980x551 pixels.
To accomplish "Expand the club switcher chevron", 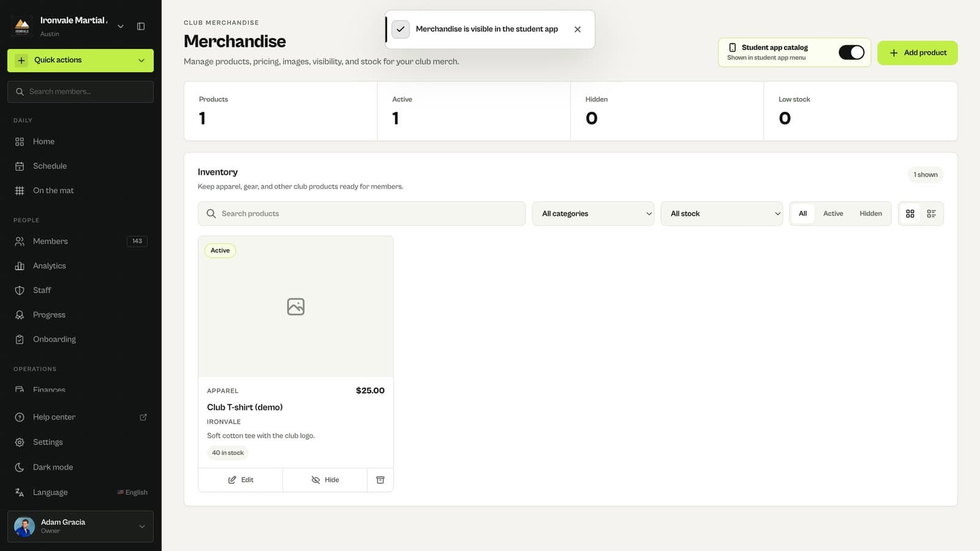I will [x=121, y=26].
